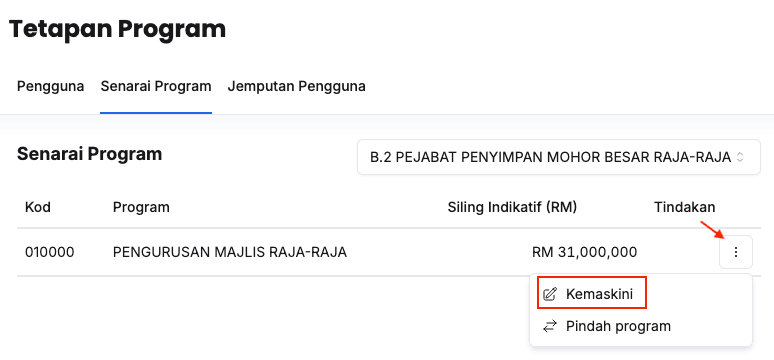The height and width of the screenshot is (360, 774).
Task: Switch to the Pengguna tab
Action: (50, 86)
